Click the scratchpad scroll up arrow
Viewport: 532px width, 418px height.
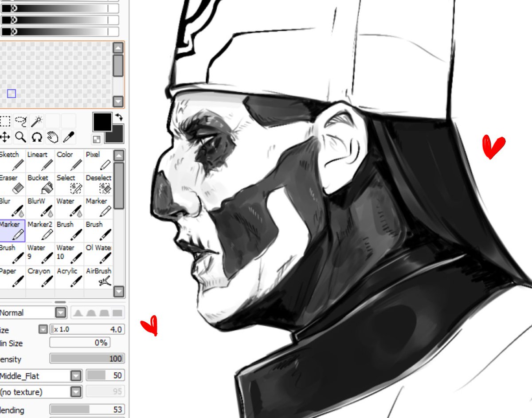coord(118,48)
